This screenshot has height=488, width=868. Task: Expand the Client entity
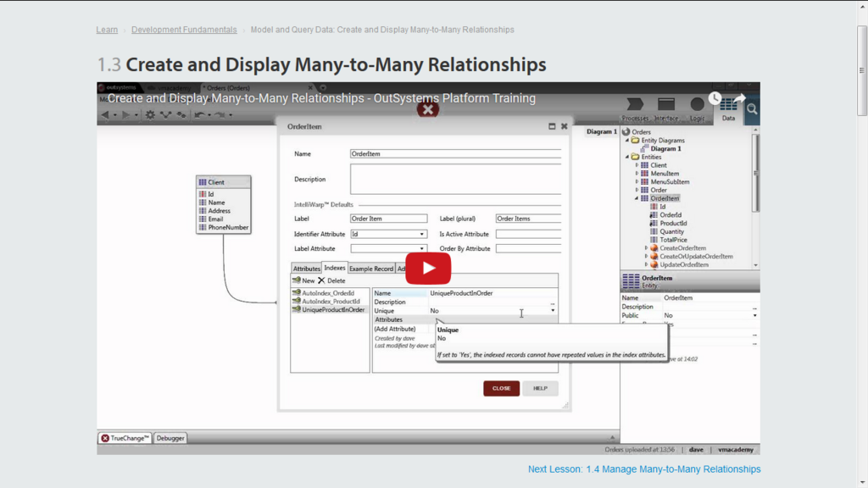(x=637, y=165)
